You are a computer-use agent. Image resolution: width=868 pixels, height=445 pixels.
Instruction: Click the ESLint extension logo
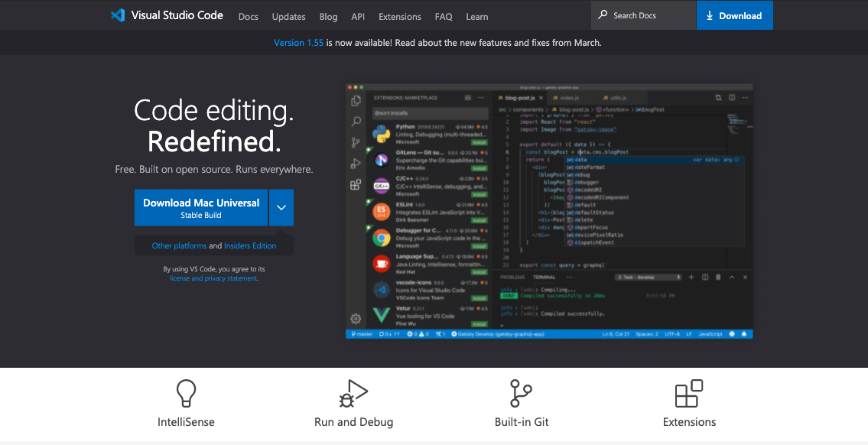pyautogui.click(x=382, y=212)
